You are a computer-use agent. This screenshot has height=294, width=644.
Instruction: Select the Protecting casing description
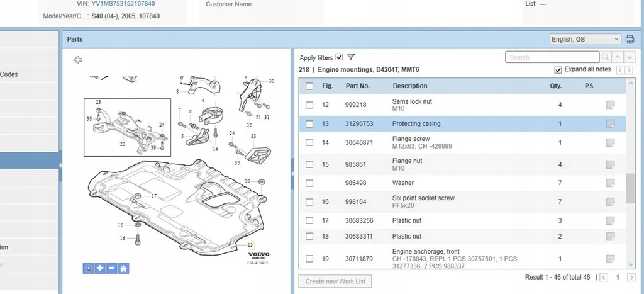pos(416,124)
